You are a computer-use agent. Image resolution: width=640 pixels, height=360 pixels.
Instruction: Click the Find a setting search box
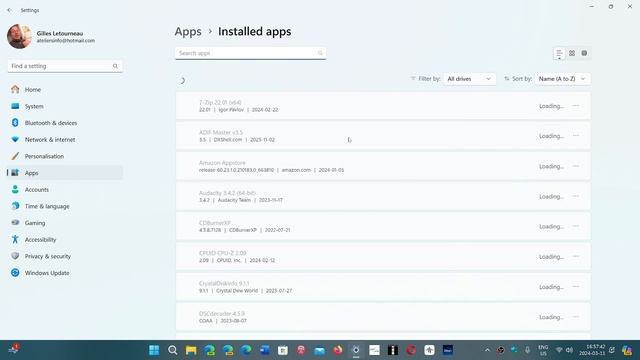65,66
